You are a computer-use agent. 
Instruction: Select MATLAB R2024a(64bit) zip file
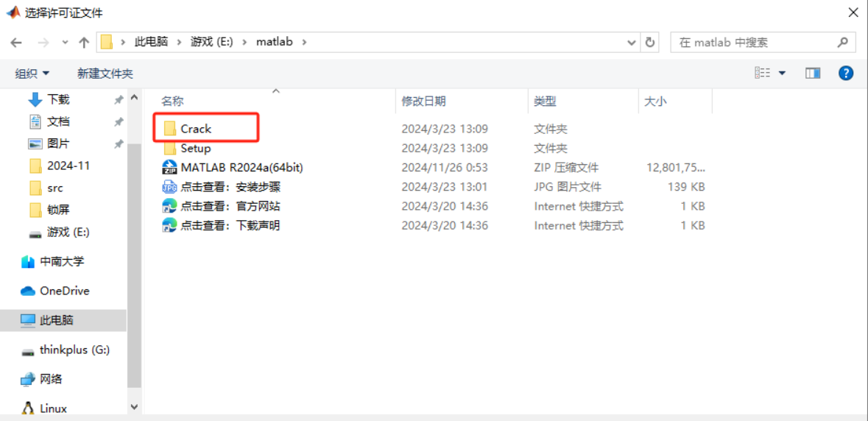click(x=242, y=168)
